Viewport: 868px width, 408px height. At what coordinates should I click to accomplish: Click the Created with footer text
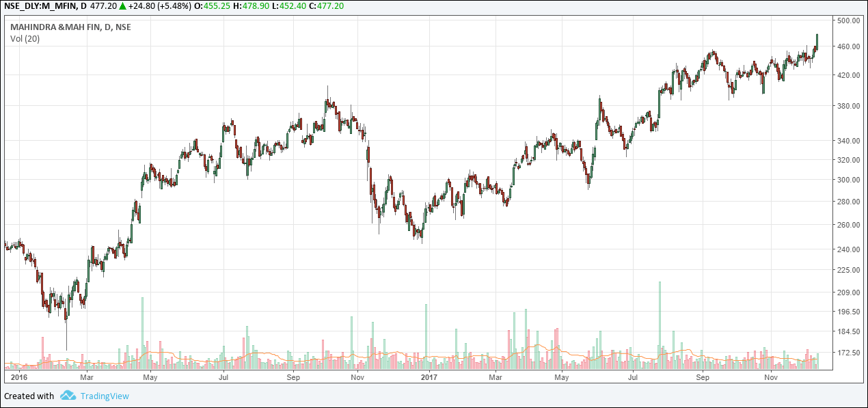[29, 396]
